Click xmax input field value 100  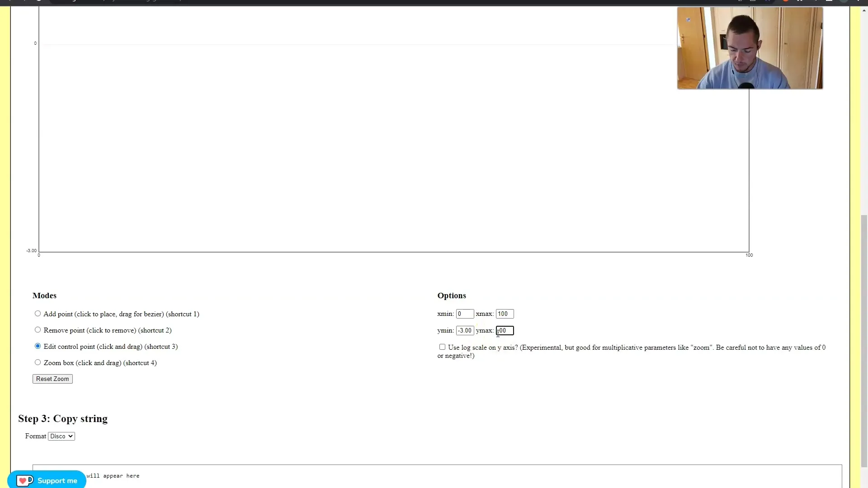coord(505,314)
